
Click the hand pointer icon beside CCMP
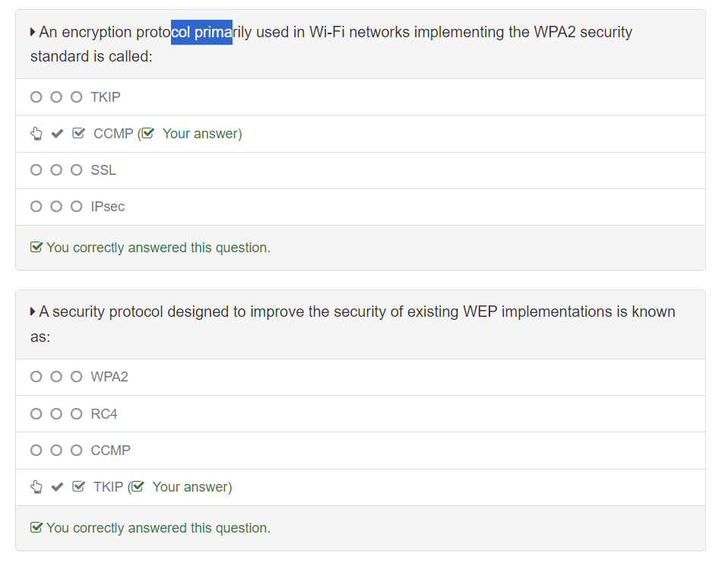[x=36, y=134]
